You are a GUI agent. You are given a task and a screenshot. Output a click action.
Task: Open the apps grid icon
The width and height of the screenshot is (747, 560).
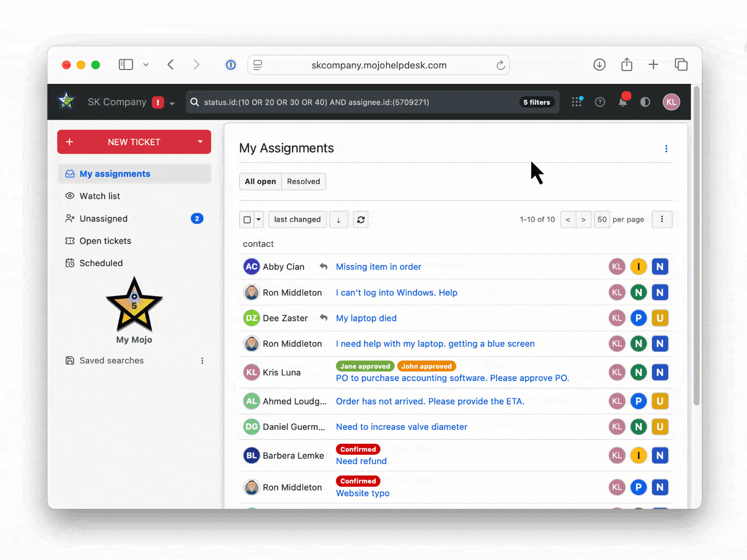(x=576, y=102)
